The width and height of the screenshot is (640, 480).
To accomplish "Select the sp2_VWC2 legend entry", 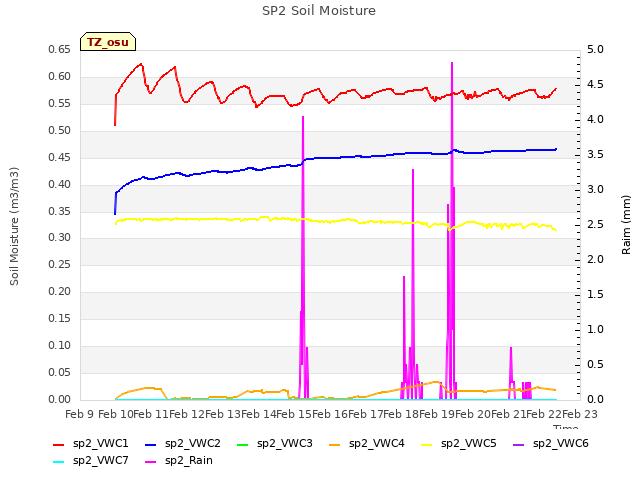I will [x=183, y=444].
